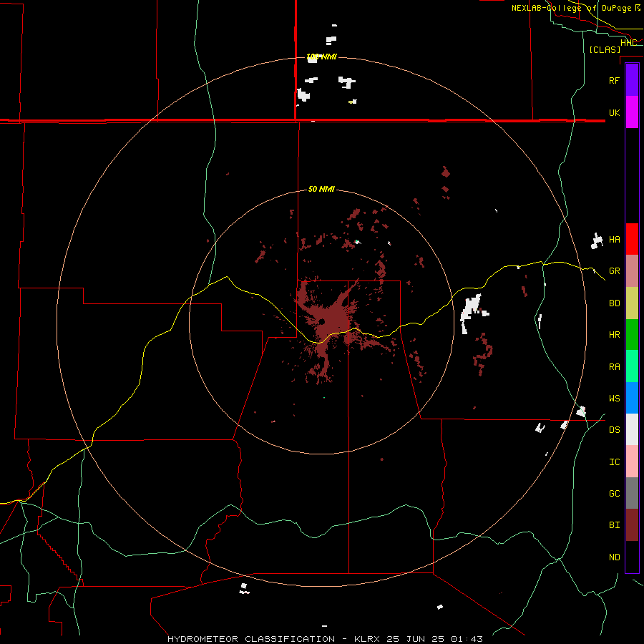644x644 pixels.
Task: Click the HR legend label
Action: pos(614,335)
